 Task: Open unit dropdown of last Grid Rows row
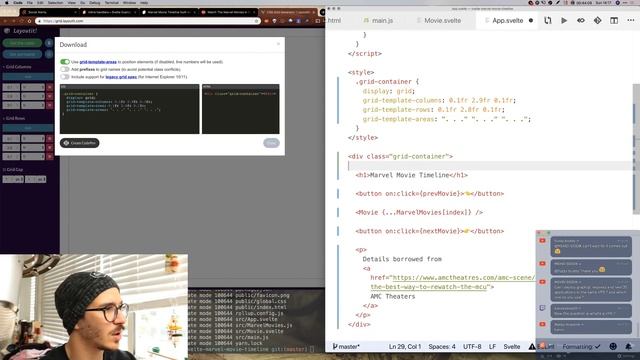coord(33,157)
